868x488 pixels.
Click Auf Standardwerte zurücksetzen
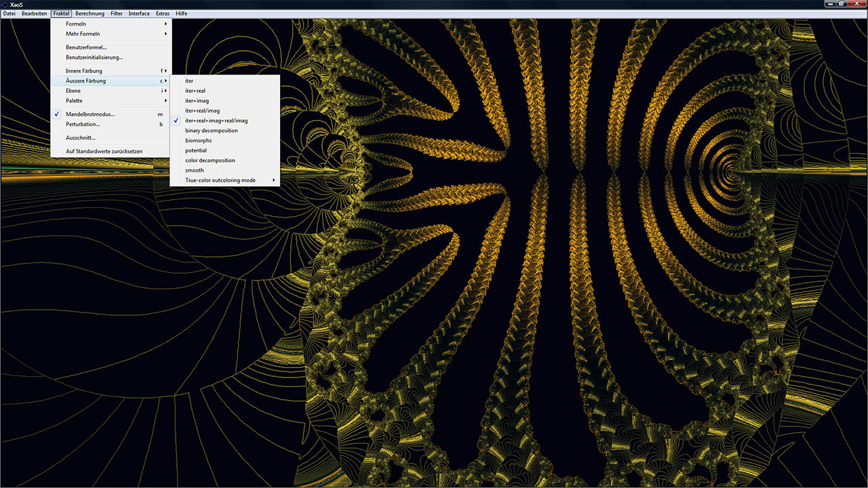click(x=111, y=151)
